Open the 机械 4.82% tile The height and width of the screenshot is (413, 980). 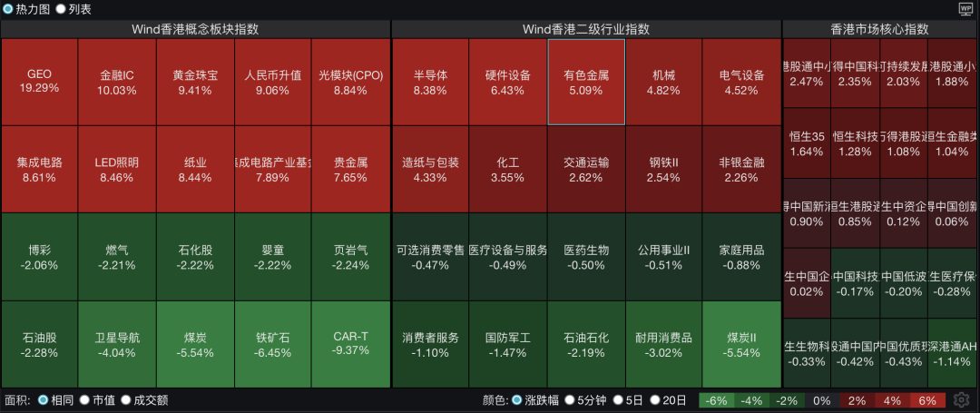click(x=663, y=82)
